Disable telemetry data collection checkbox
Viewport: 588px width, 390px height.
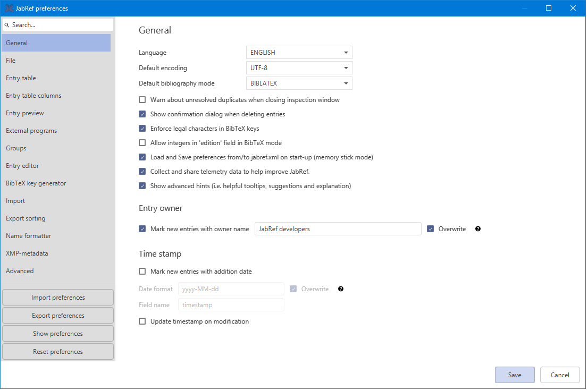coord(142,172)
